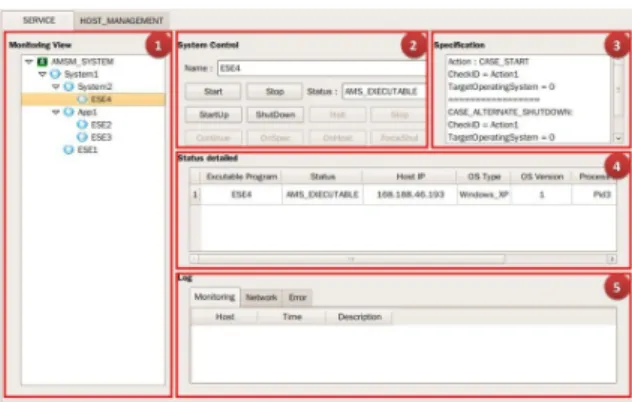Click the App1 node icon
The height and width of the screenshot is (402, 632).
69,112
